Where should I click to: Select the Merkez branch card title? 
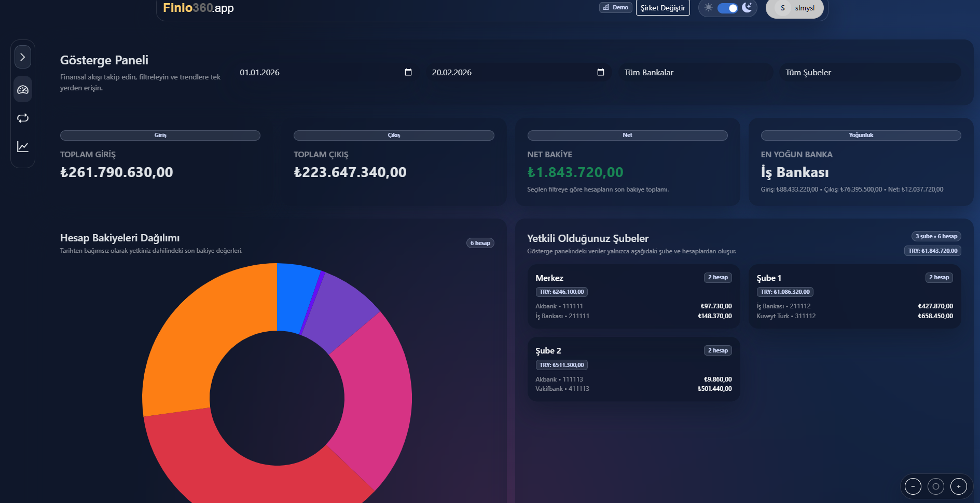(549, 278)
